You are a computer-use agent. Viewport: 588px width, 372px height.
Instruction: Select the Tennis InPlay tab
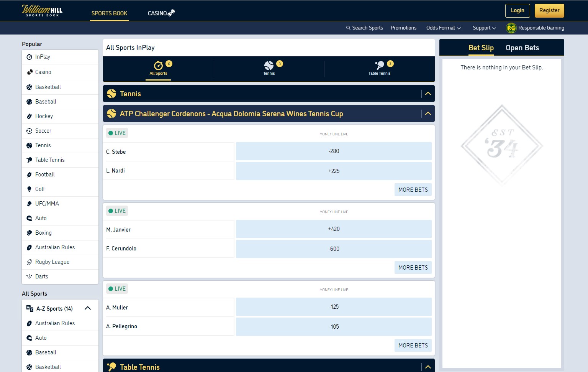coord(269,69)
